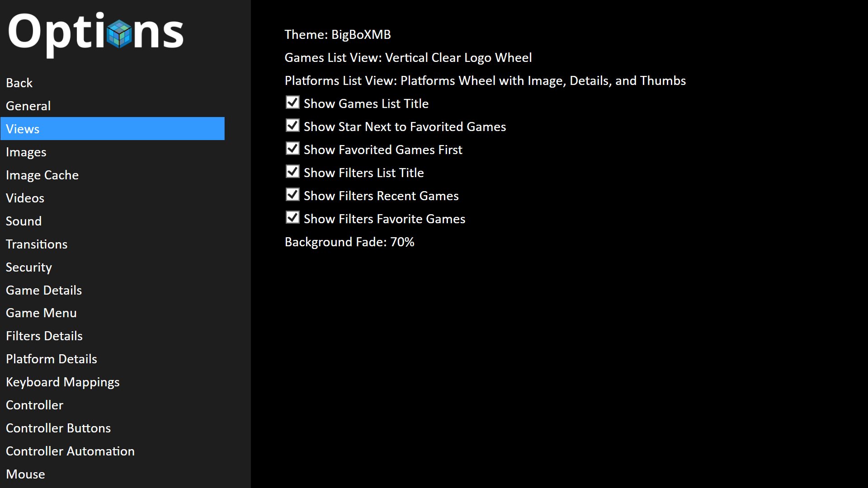Navigate to Controller Automation settings
Screen dimensions: 868x488
point(71,450)
